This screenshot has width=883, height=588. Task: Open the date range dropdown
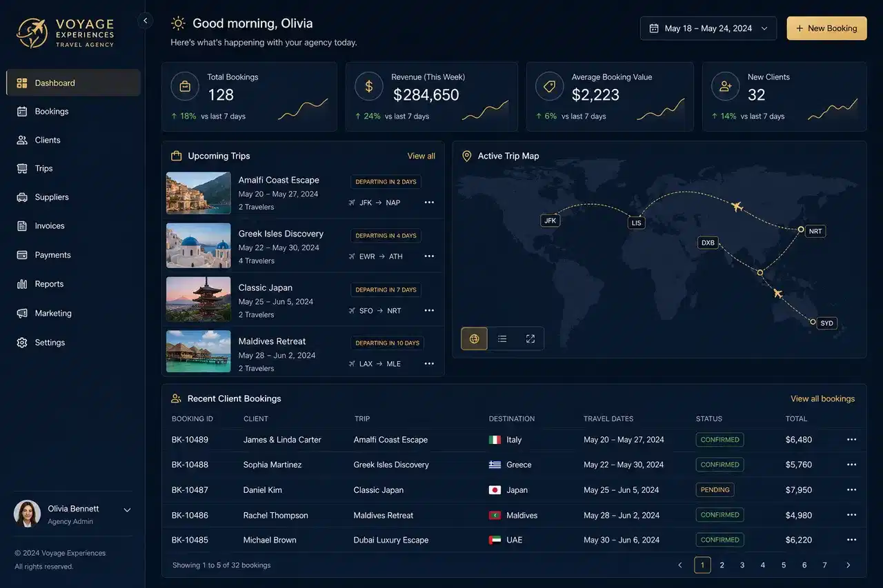click(x=708, y=28)
